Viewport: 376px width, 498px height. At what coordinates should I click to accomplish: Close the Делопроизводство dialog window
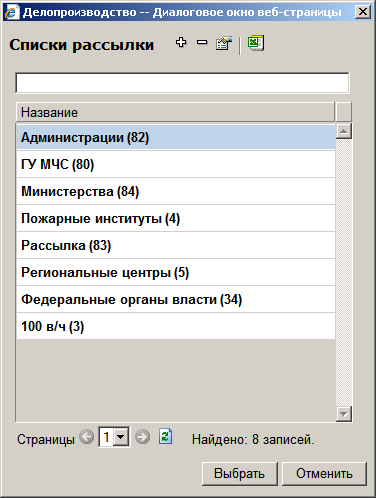click(x=362, y=12)
